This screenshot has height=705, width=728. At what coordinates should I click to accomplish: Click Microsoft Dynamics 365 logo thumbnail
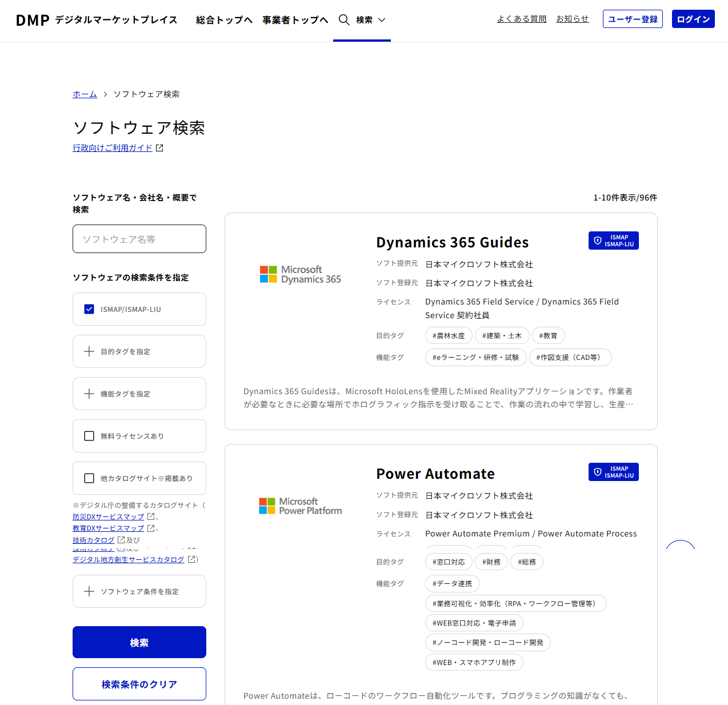(301, 274)
